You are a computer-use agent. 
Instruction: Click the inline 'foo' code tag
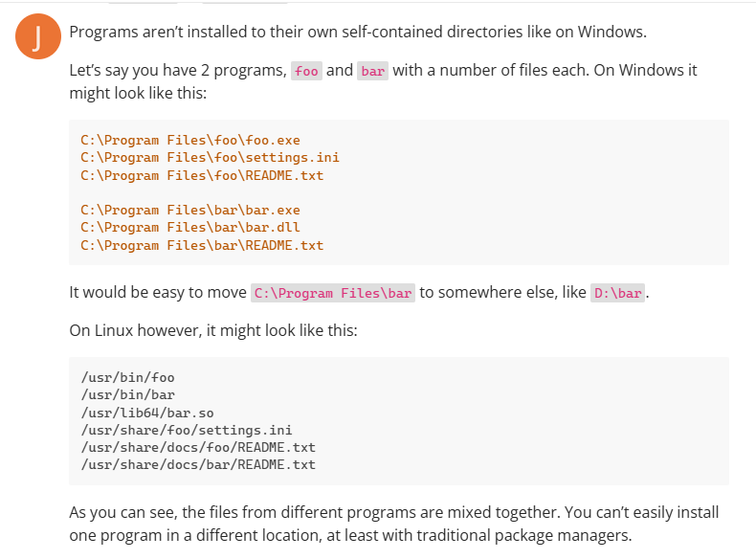pyautogui.click(x=306, y=71)
